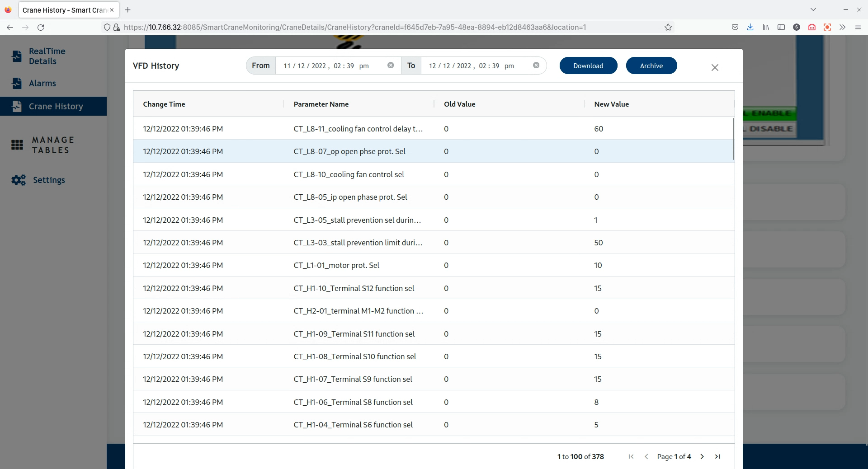Select row CT_L8-10_cooling fan control sel
This screenshot has height=469, width=868.
[433, 174]
